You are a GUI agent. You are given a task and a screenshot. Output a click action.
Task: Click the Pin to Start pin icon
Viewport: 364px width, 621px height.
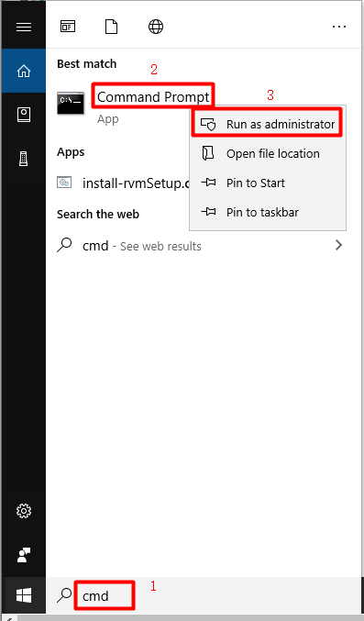pyautogui.click(x=208, y=183)
